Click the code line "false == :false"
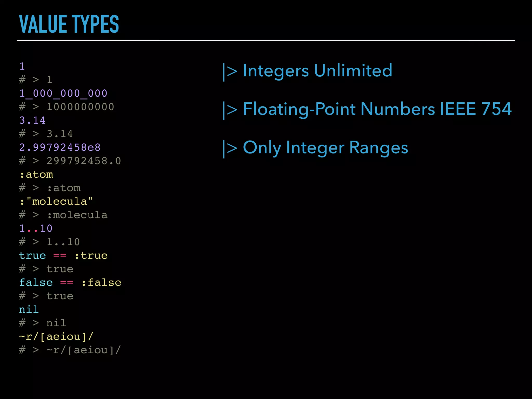 (x=70, y=282)
